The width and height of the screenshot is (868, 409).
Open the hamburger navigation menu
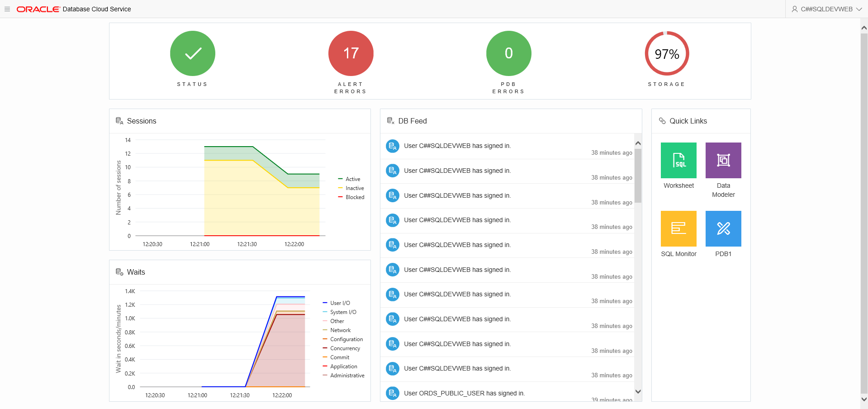pos(7,9)
